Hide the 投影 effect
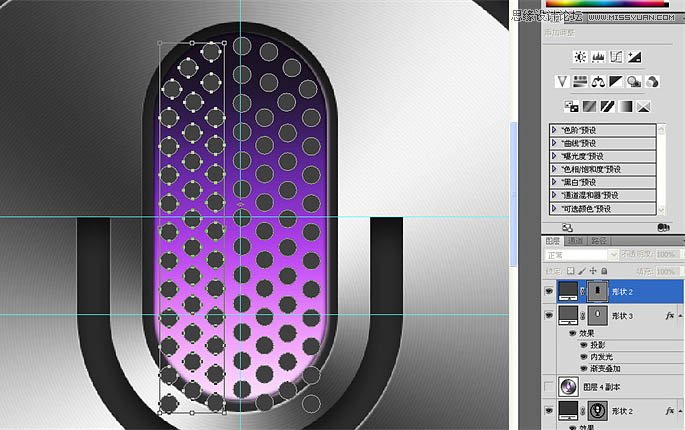The height and width of the screenshot is (430, 685). pos(583,345)
